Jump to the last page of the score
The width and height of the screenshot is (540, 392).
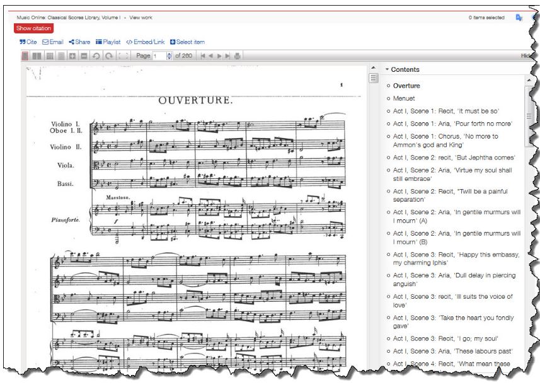pyautogui.click(x=228, y=58)
